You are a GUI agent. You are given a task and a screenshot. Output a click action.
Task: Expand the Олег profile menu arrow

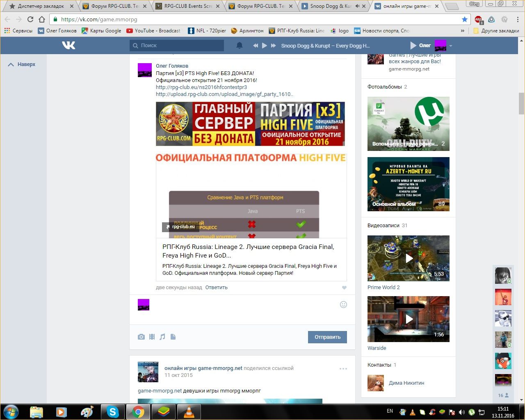450,46
